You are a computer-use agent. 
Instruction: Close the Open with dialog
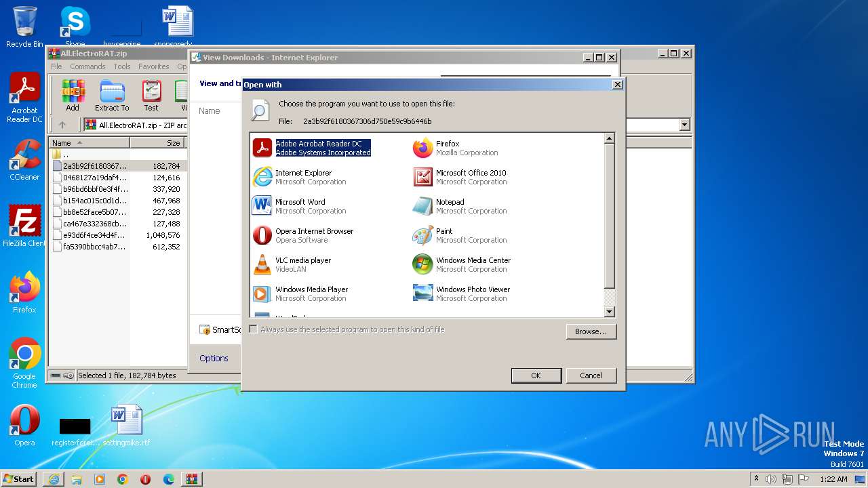(617, 85)
